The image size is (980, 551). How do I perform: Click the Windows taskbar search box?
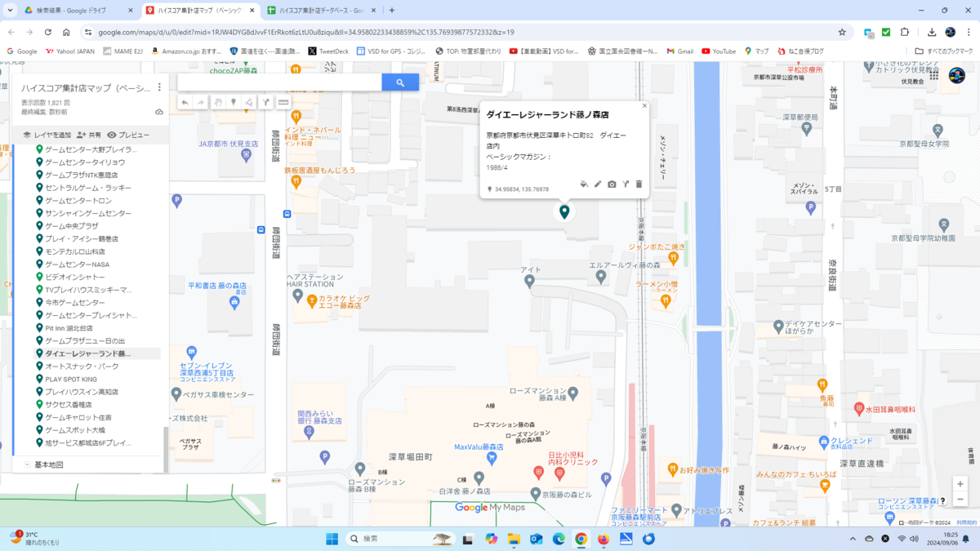[x=401, y=539]
